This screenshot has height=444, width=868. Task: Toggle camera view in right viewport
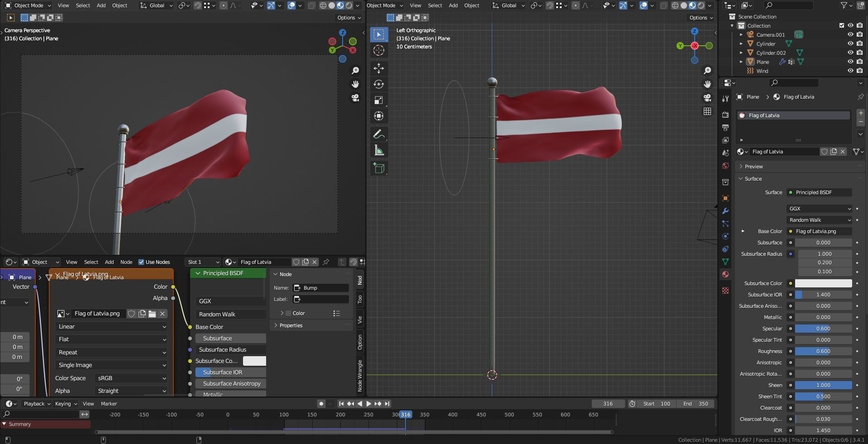coord(707,98)
